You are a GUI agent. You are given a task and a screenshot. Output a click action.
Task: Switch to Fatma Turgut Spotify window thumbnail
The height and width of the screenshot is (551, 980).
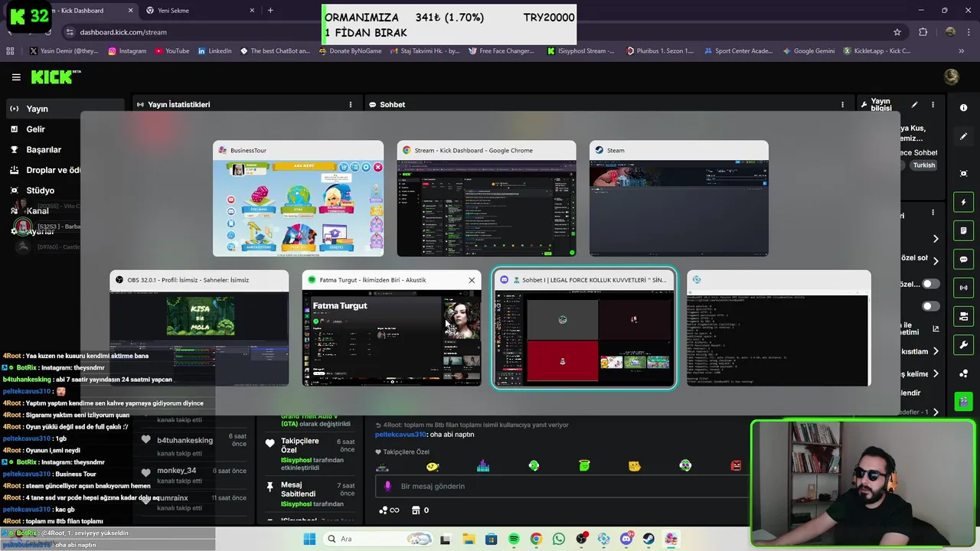391,328
